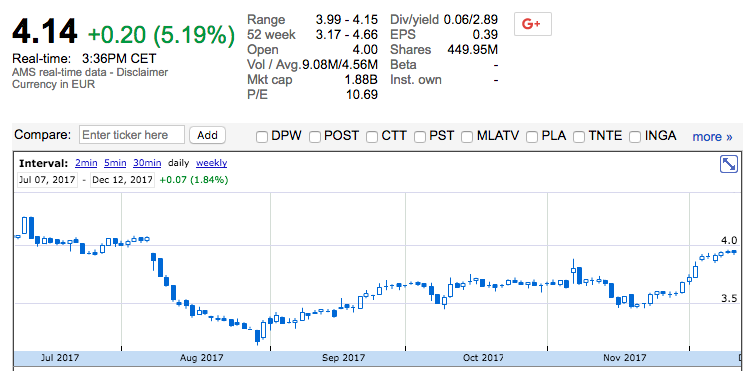Click Sep 2017 on the timeline
The image size is (753, 371).
[343, 358]
